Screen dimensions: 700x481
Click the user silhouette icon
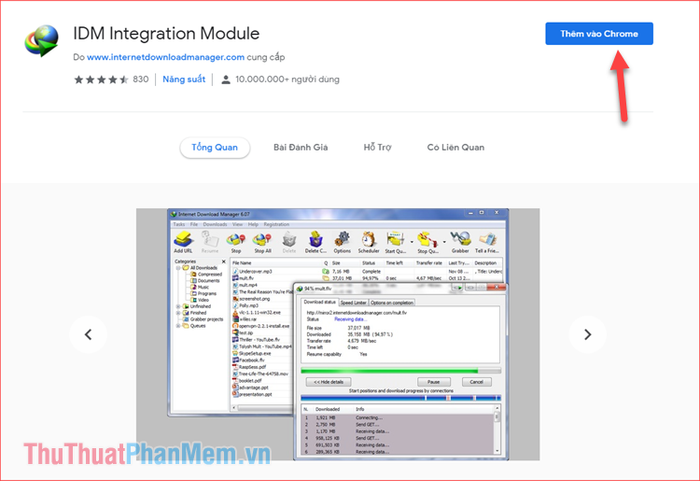(x=226, y=80)
